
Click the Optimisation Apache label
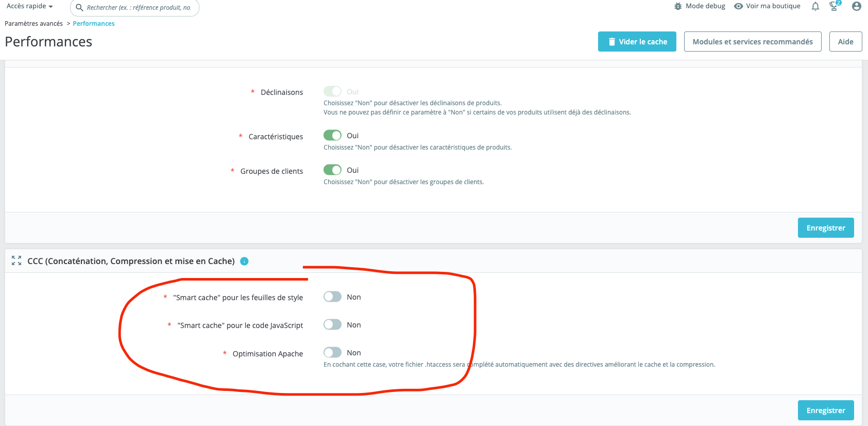(x=267, y=354)
